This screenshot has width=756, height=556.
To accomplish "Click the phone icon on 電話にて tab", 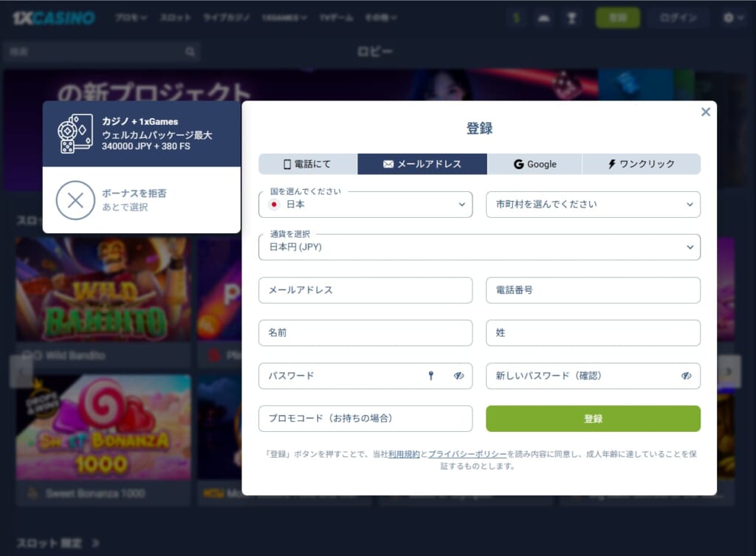I will [x=287, y=165].
